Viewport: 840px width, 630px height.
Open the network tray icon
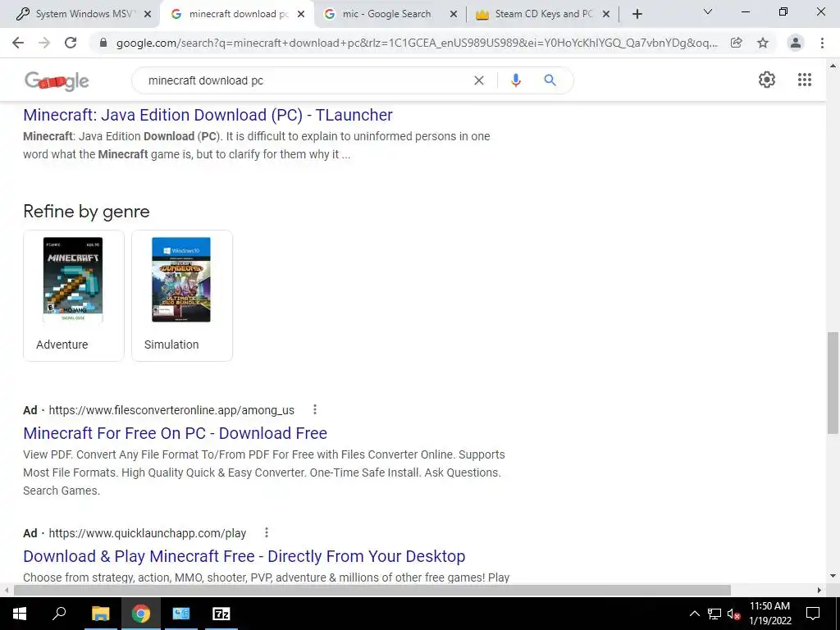(714, 614)
